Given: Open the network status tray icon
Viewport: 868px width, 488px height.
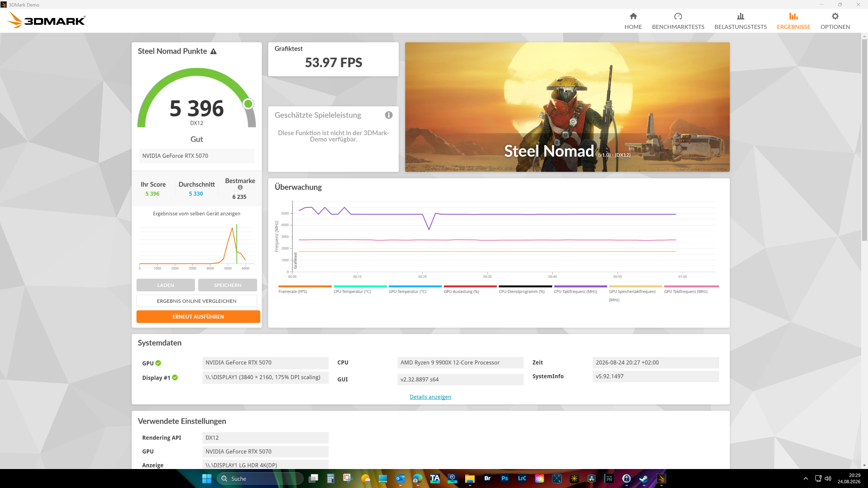Looking at the screenshot, I should [x=818, y=479].
